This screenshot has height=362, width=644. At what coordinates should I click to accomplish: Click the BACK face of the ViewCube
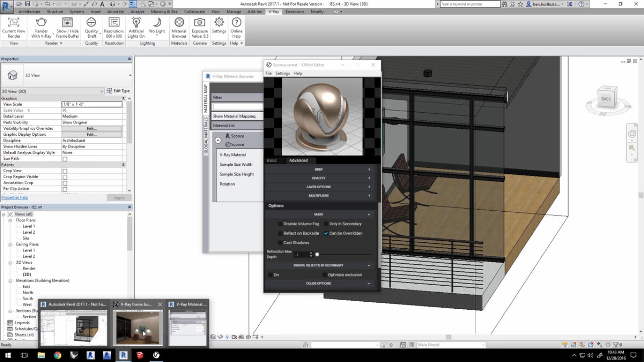click(606, 99)
